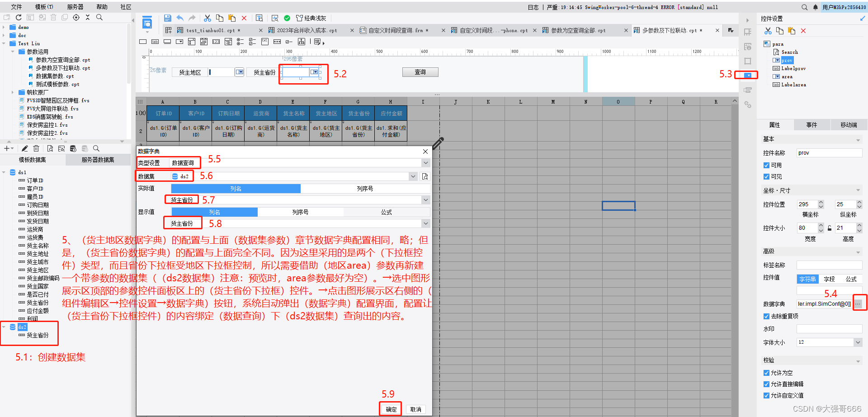This screenshot has width=868, height=417.
Task: Click the red delete X in 控件设置 panel
Action: tap(803, 31)
